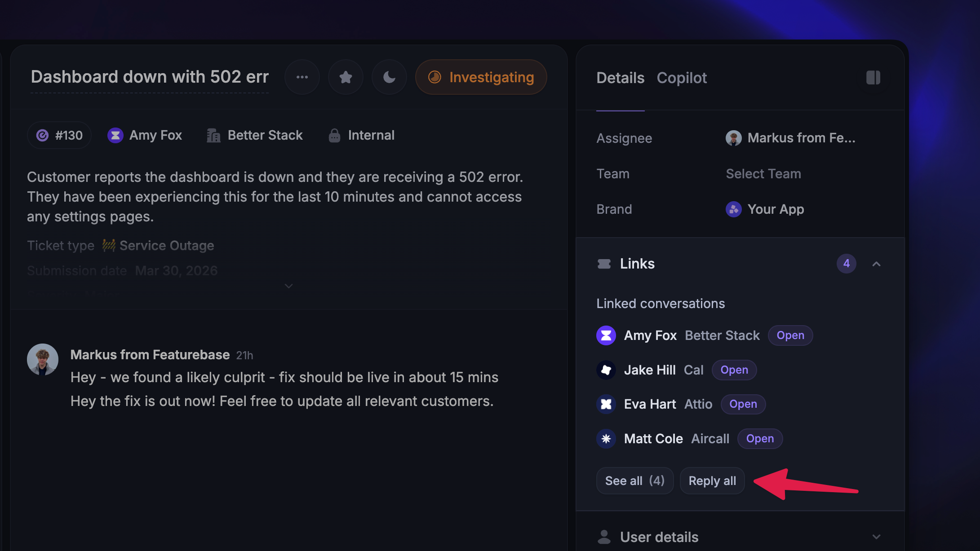The image size is (980, 551).
Task: Change assignee Markus from Fe...
Action: tap(790, 138)
